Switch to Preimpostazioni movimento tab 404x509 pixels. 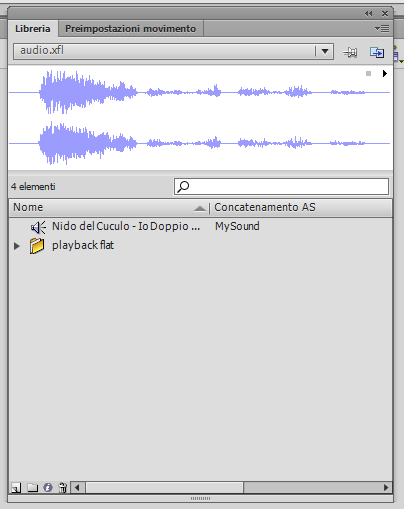[x=130, y=29]
